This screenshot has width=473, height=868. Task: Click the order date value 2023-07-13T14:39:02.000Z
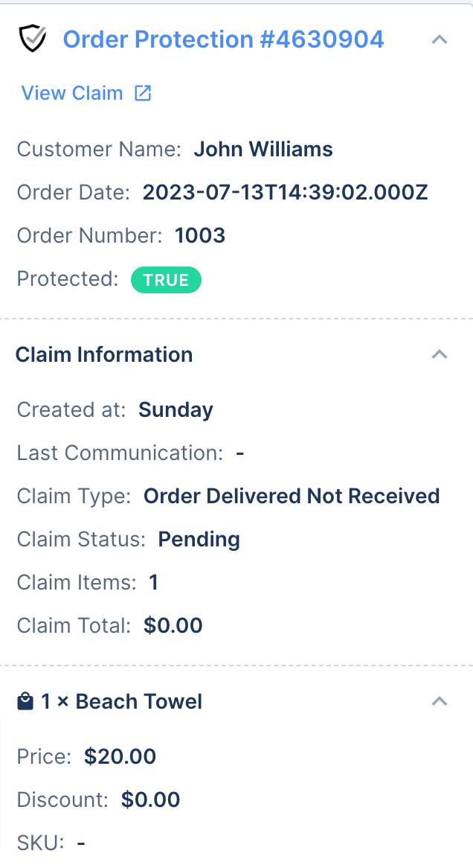[286, 192]
